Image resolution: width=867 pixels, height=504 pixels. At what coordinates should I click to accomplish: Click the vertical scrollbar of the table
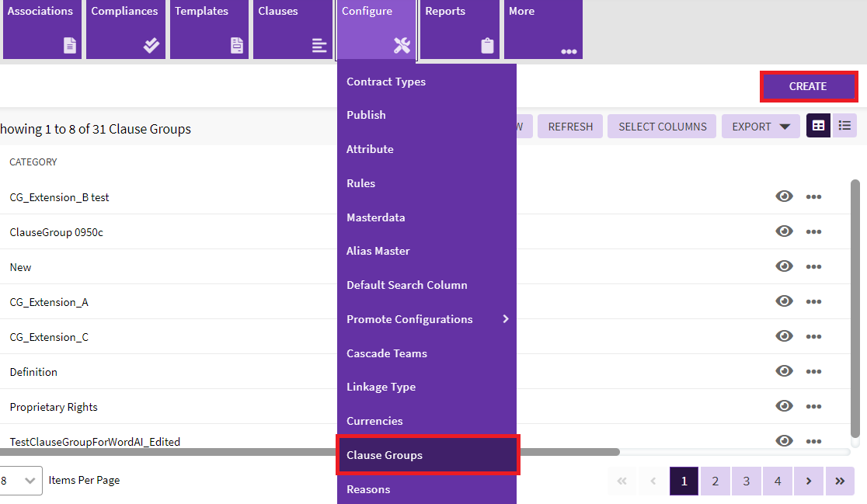click(x=855, y=311)
